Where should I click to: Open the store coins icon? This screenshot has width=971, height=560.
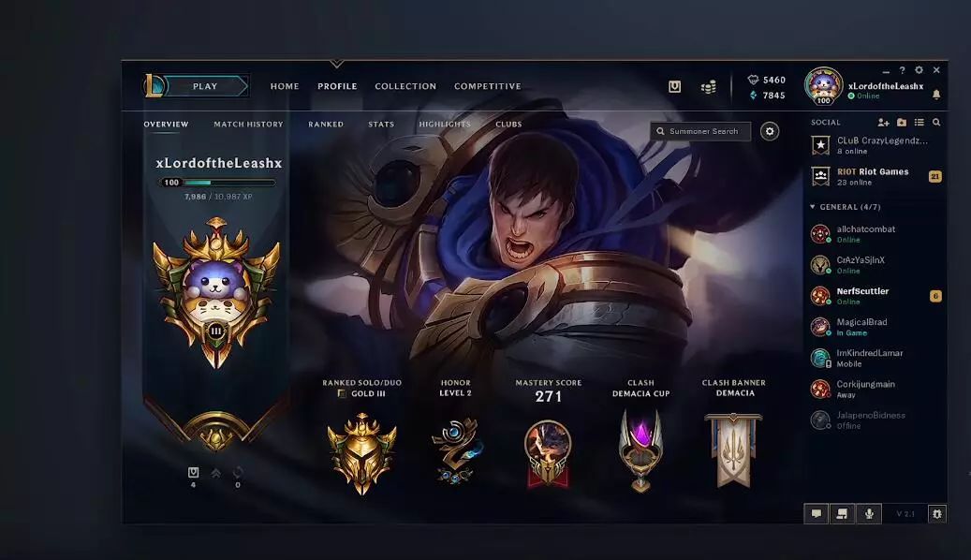[709, 87]
